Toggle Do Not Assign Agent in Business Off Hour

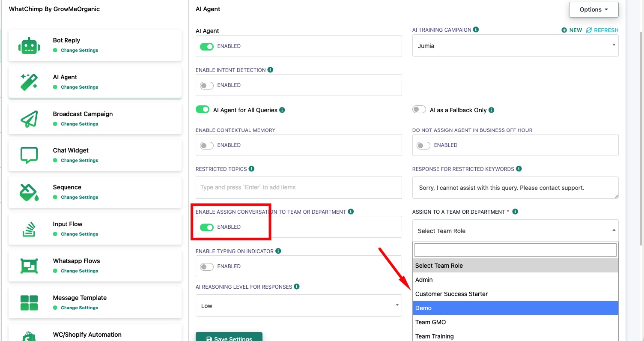pos(423,145)
